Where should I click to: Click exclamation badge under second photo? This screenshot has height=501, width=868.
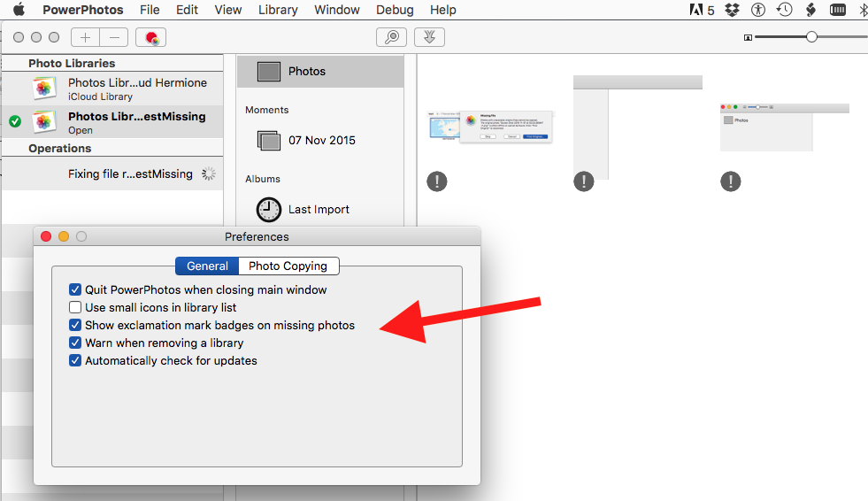[x=583, y=181]
